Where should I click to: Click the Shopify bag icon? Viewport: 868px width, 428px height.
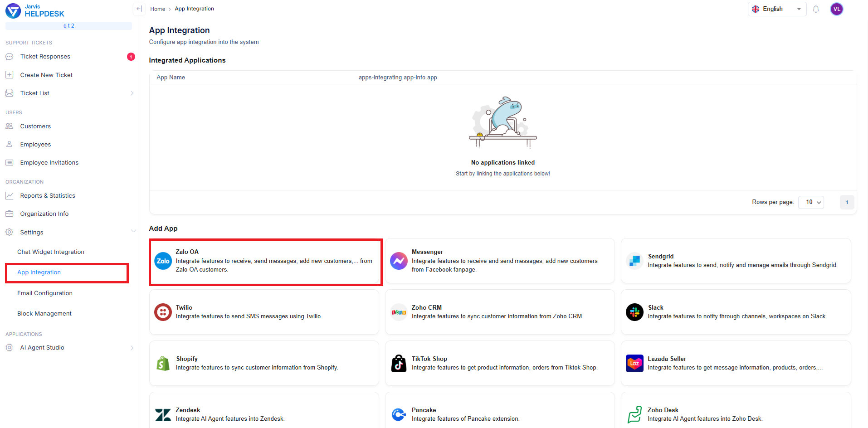[163, 363]
